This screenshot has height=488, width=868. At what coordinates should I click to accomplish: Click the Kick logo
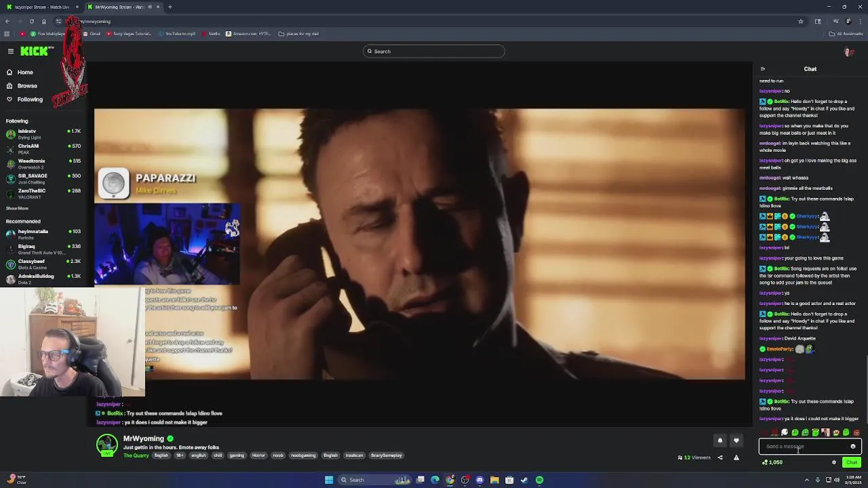coord(33,51)
